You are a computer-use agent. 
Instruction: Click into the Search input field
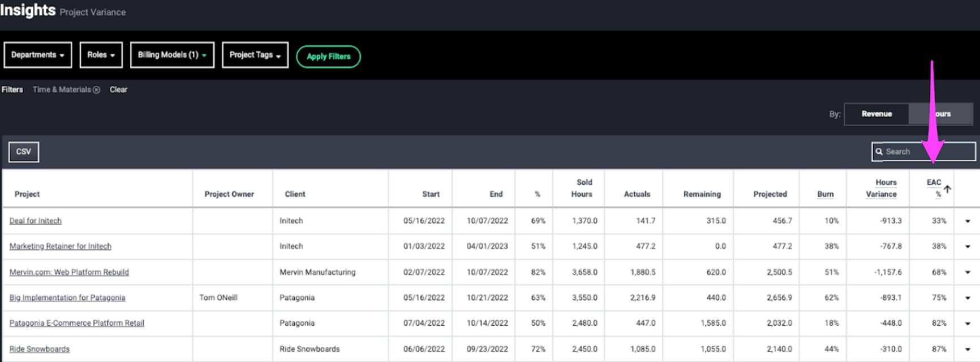coord(928,152)
